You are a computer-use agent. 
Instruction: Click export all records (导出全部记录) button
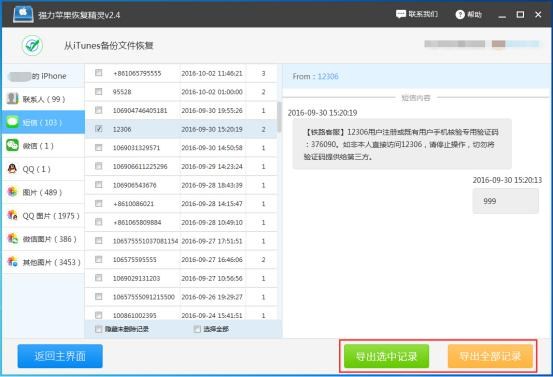(x=490, y=356)
